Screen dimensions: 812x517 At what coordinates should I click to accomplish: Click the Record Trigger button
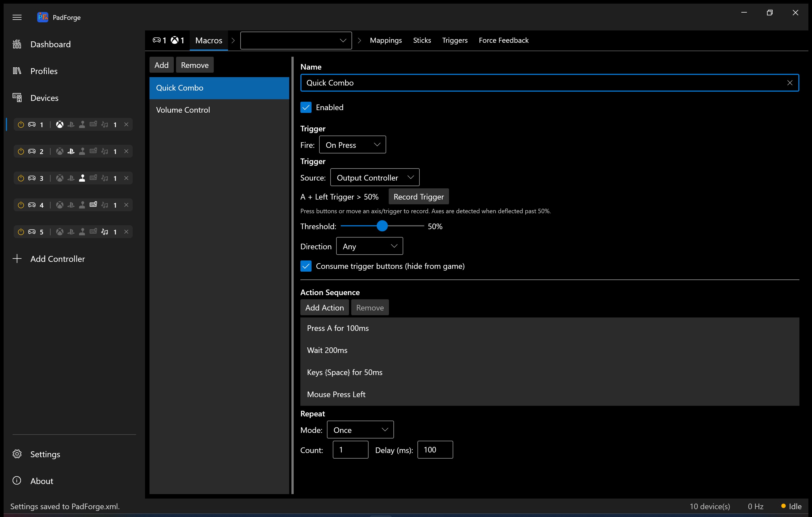[418, 196]
